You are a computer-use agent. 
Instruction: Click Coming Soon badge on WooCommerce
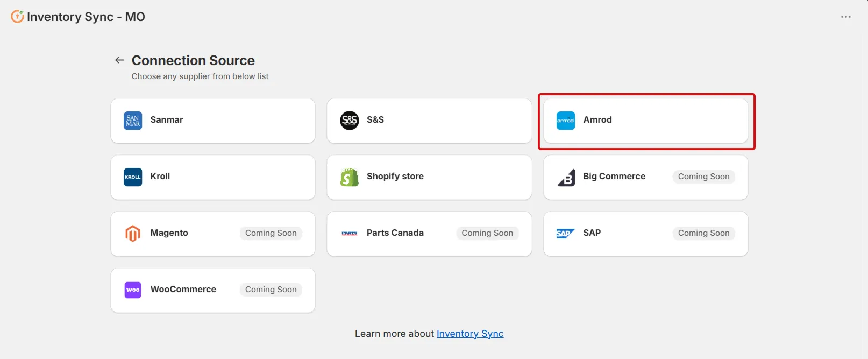271,290
